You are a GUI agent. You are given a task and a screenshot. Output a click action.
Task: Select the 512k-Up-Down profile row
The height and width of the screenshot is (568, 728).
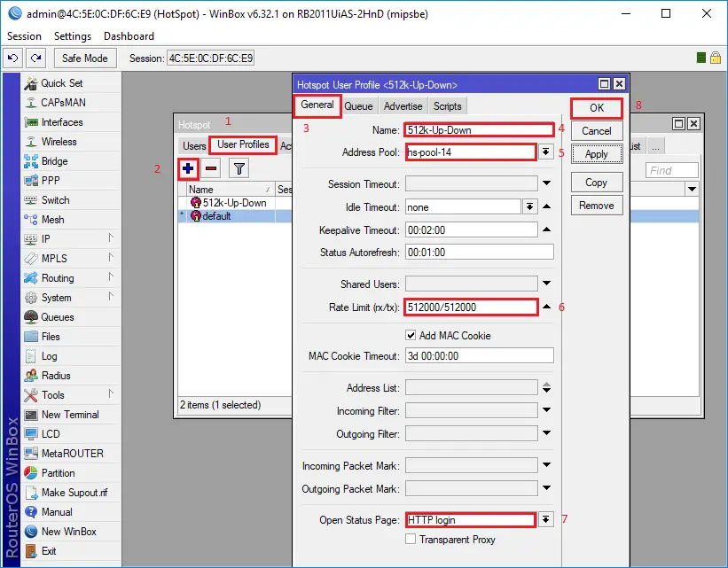click(235, 203)
